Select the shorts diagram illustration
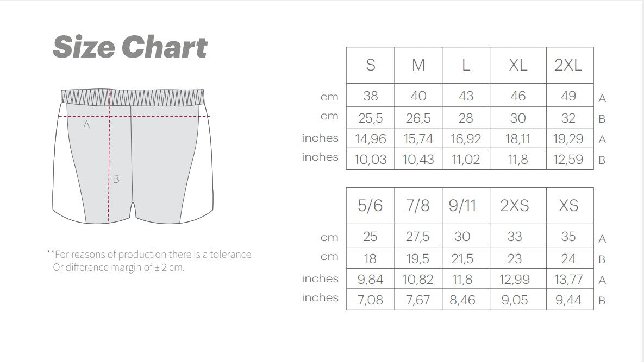 133,156
